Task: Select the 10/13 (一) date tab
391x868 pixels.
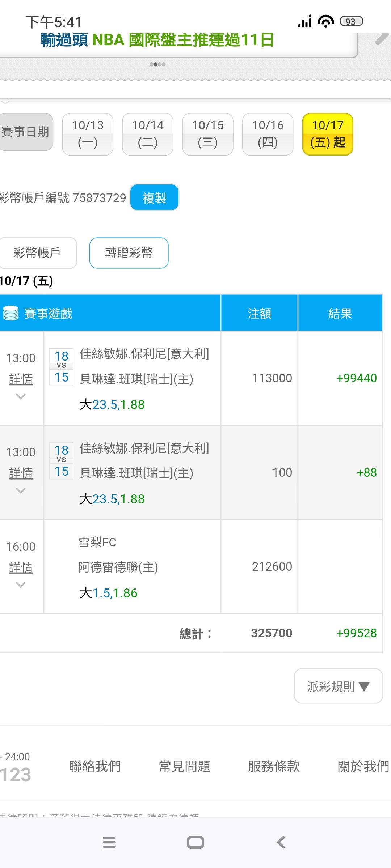Action: (88, 134)
